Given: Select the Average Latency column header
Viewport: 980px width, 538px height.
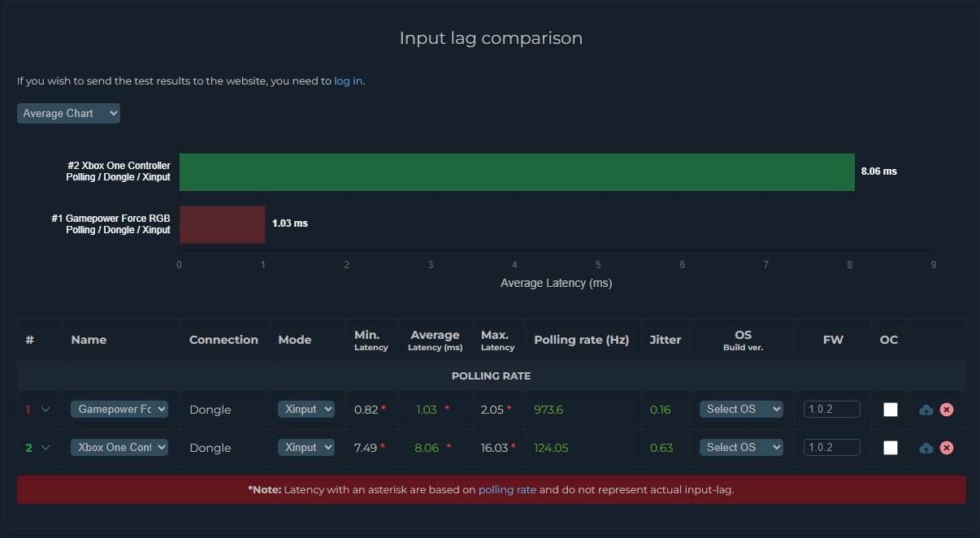Looking at the screenshot, I should (435, 341).
